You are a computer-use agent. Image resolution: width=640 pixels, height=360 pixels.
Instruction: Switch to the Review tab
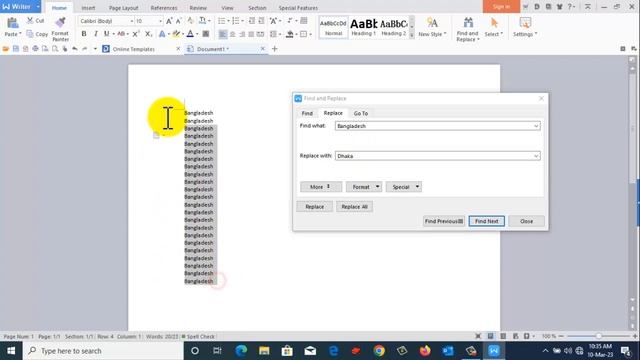pyautogui.click(x=198, y=8)
